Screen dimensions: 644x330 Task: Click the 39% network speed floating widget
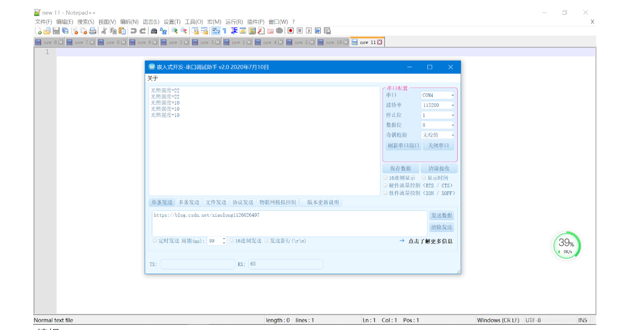pos(566,246)
